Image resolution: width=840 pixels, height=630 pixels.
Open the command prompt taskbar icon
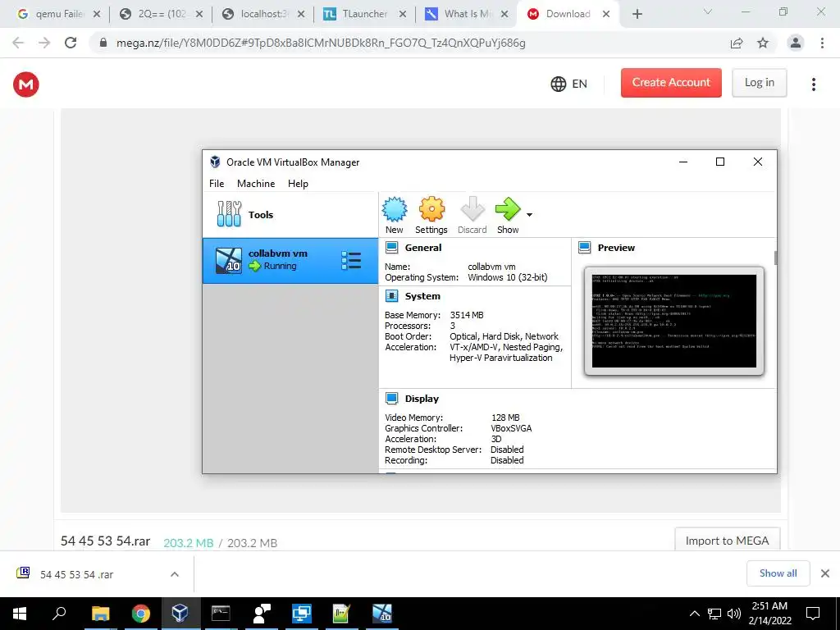point(221,614)
